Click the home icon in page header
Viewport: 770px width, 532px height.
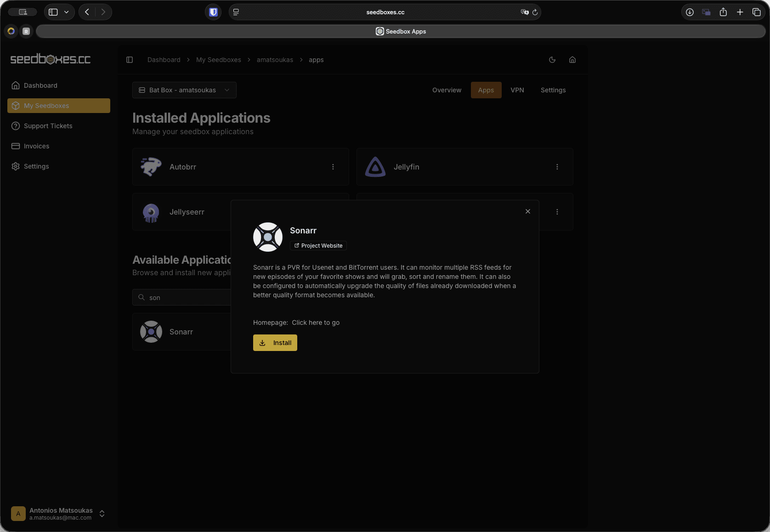click(572, 60)
